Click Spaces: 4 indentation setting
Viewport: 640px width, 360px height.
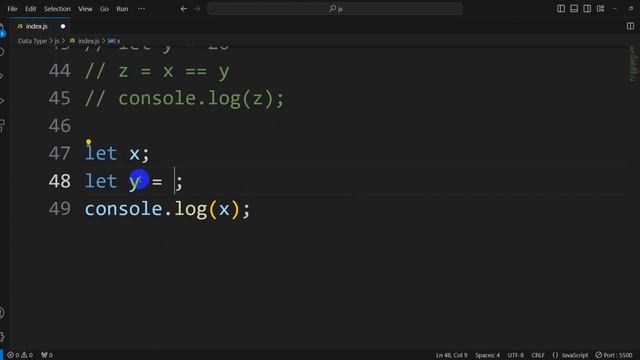(x=487, y=355)
